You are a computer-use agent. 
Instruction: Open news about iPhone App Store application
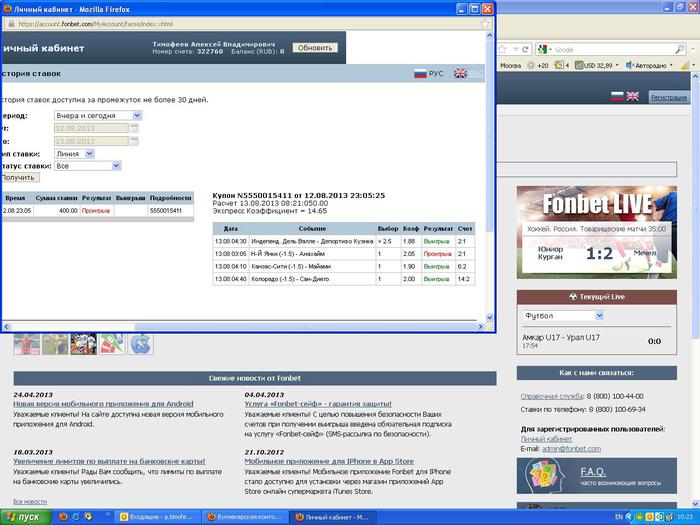pos(329,461)
